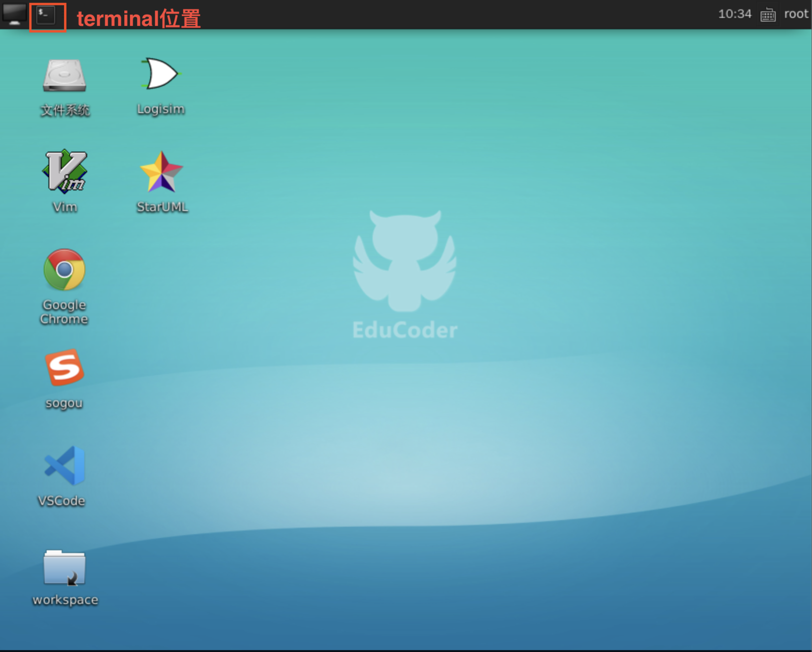Open the 文件系统 file system icon
Image resolution: width=812 pixels, height=652 pixels.
(64, 76)
